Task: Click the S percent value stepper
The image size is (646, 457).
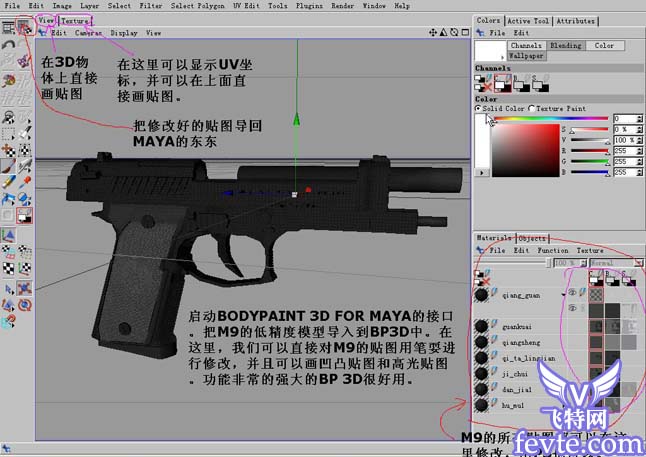Action: (639, 129)
